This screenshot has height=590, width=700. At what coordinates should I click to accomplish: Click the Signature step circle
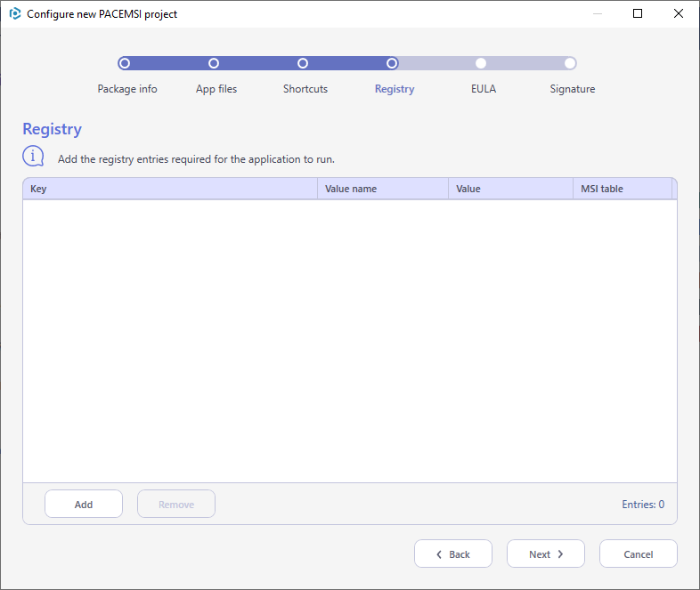[x=570, y=63]
